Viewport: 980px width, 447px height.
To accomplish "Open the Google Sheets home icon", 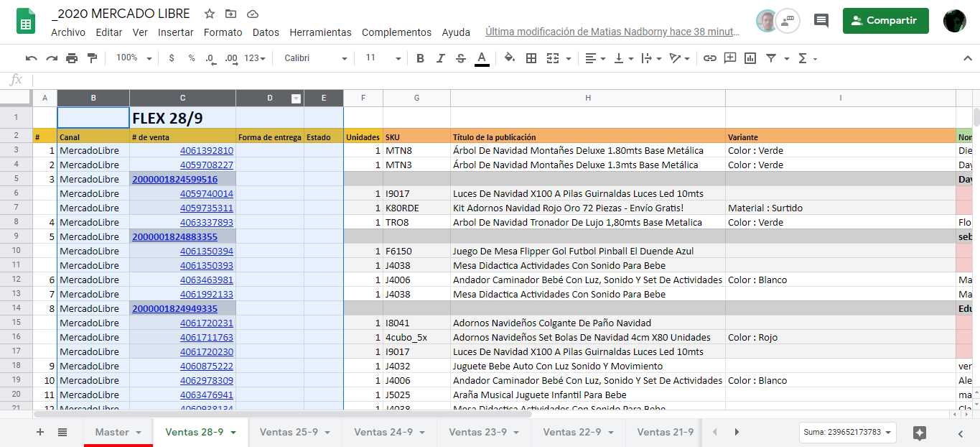I will pos(26,22).
